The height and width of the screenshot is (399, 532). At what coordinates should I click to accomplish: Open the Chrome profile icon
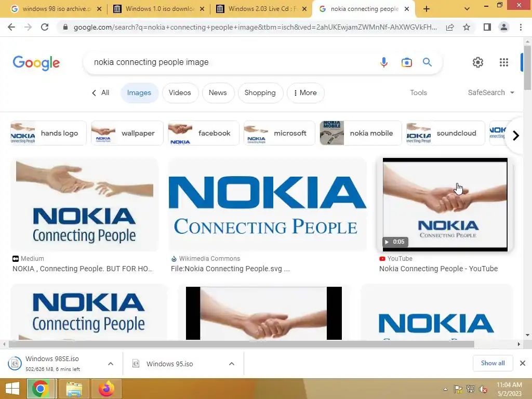pos(504,27)
